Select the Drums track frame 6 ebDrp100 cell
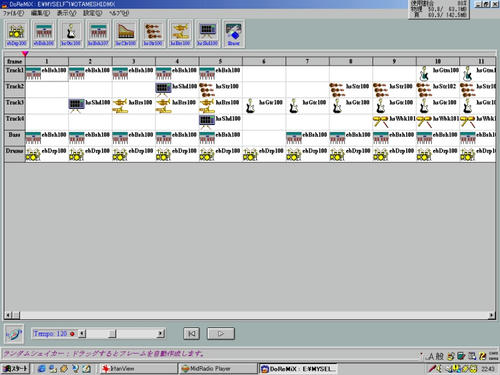The height and width of the screenshot is (375, 500). [x=264, y=154]
